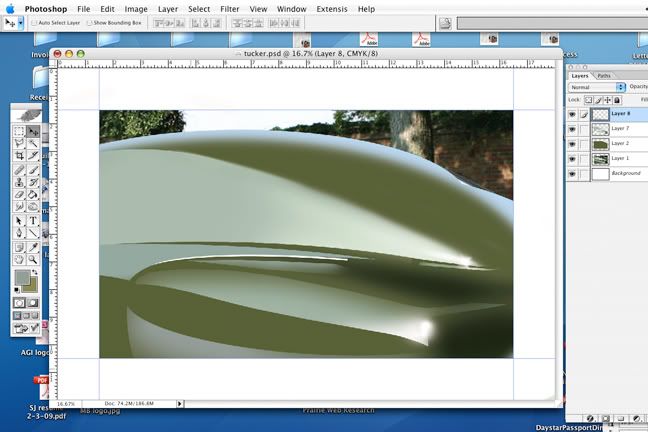This screenshot has width=648, height=432.
Task: Select the Eraser tool
Action: [x=19, y=194]
